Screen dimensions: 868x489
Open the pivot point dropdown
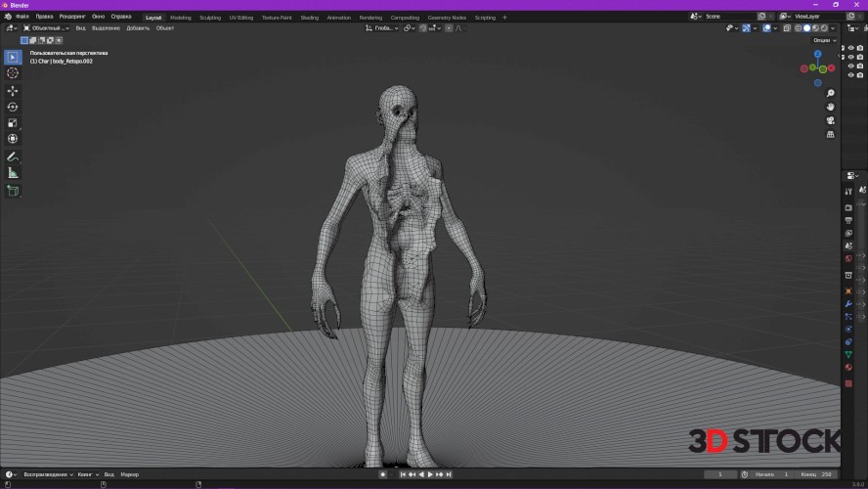click(410, 28)
